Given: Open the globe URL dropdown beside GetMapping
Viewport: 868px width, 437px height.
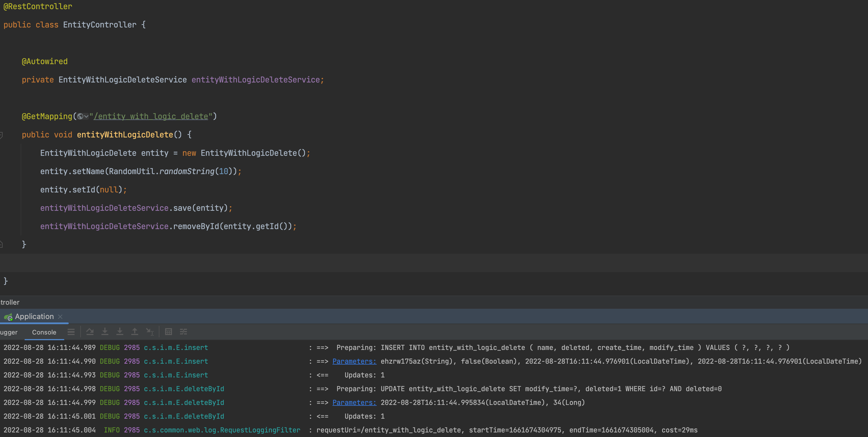Looking at the screenshot, I should (83, 117).
